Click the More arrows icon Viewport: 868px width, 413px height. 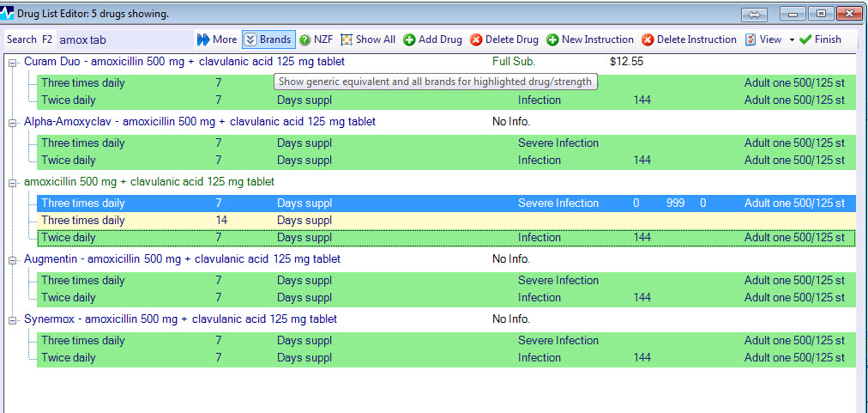pyautogui.click(x=203, y=39)
